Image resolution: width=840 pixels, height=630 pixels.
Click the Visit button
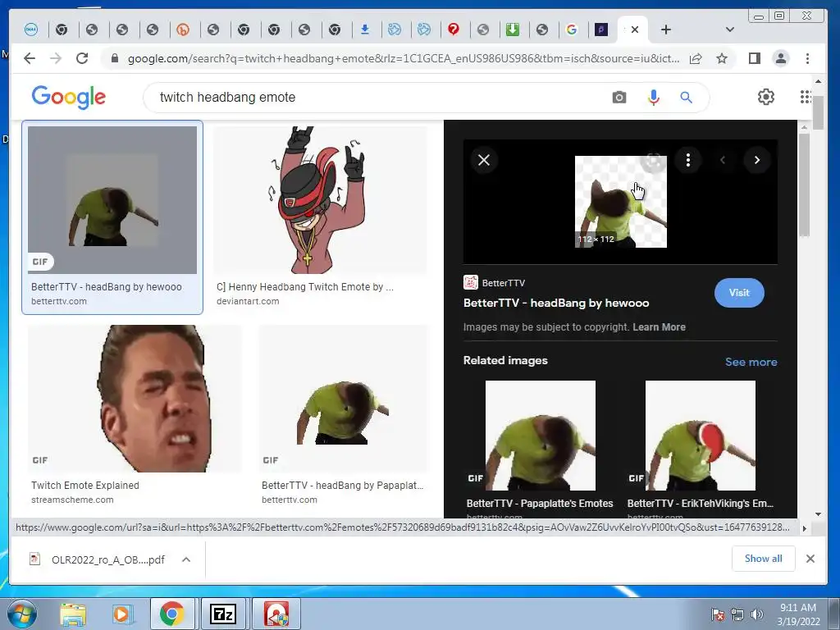[739, 293]
